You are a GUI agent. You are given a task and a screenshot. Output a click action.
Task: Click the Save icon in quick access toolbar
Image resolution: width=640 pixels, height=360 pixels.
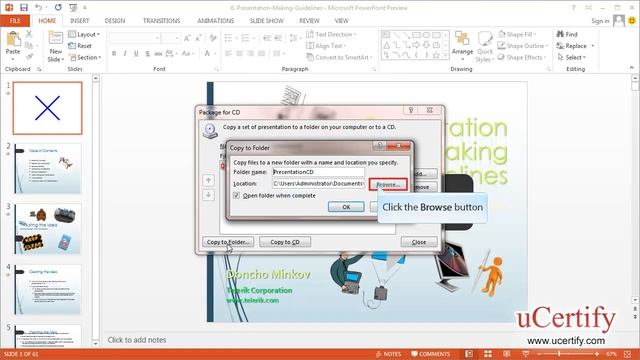coord(24,7)
